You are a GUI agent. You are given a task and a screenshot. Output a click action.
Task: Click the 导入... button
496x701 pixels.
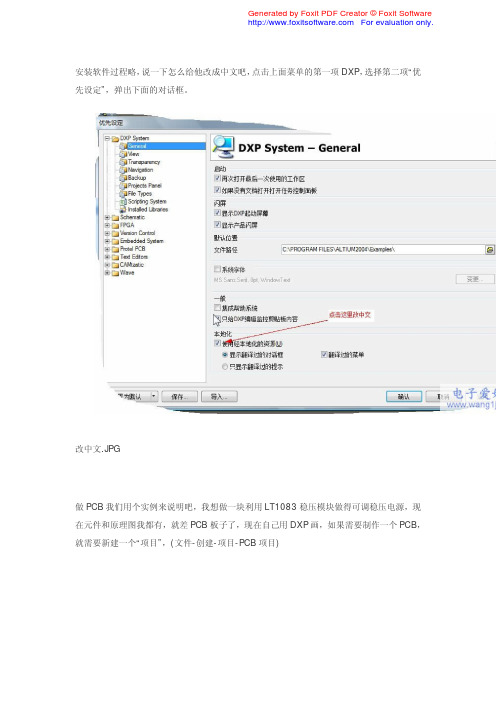219,397
